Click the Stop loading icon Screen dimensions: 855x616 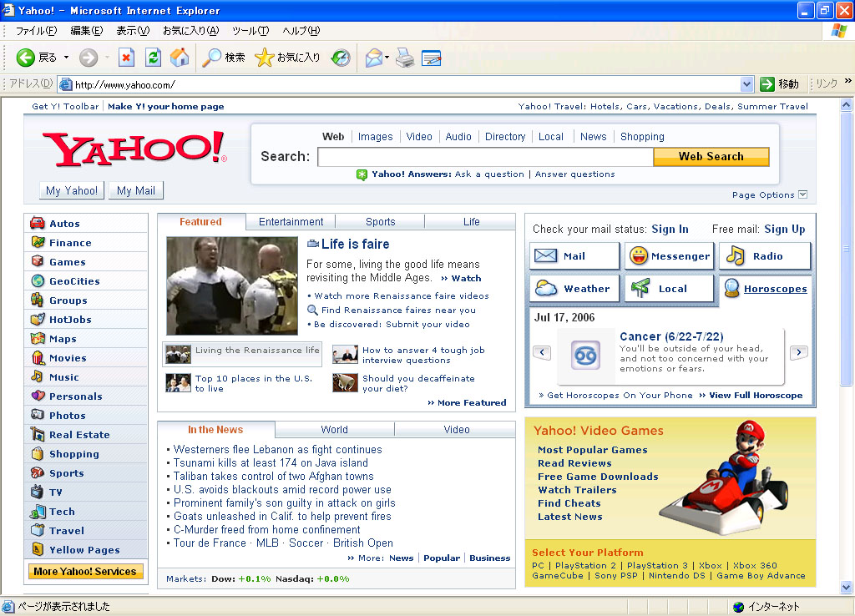(127, 58)
